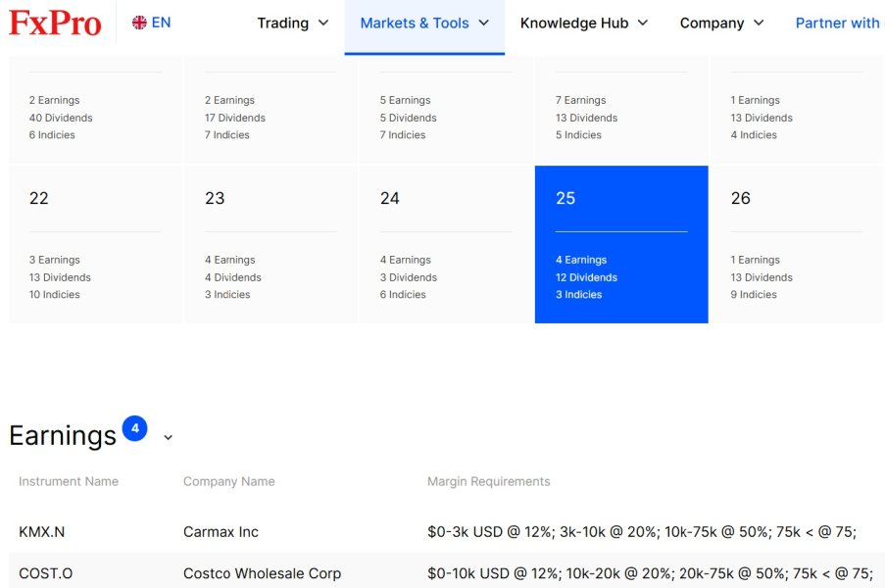Select calendar day 26
The height and width of the screenshot is (588, 885).
coord(797,244)
